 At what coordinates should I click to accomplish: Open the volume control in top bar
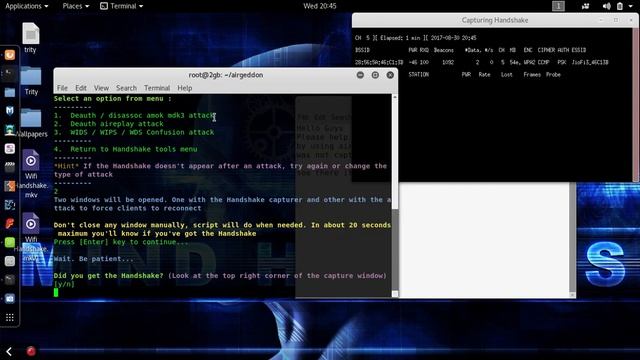pyautogui.click(x=607, y=6)
